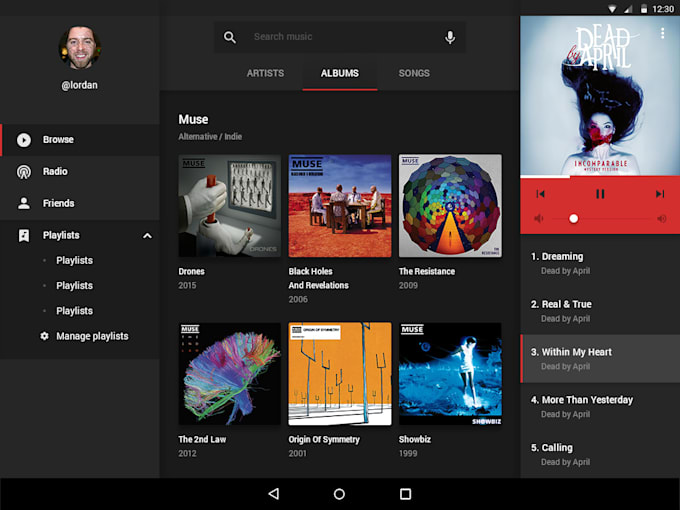Click the @lordan username
Viewport: 680px width, 510px height.
coord(79,85)
